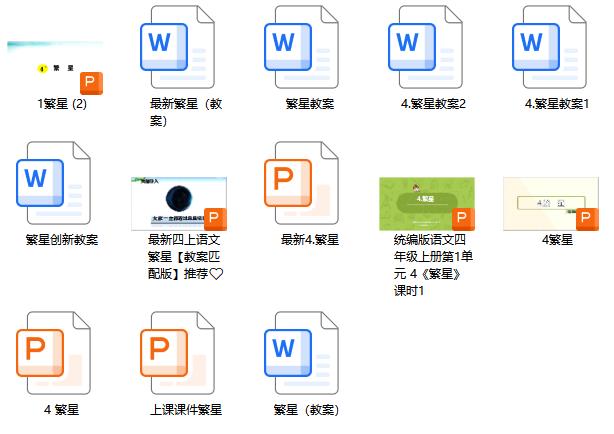The width and height of the screenshot is (614, 434).
Task: Click the file name label 4.繁星教案2
Action: coord(433,103)
